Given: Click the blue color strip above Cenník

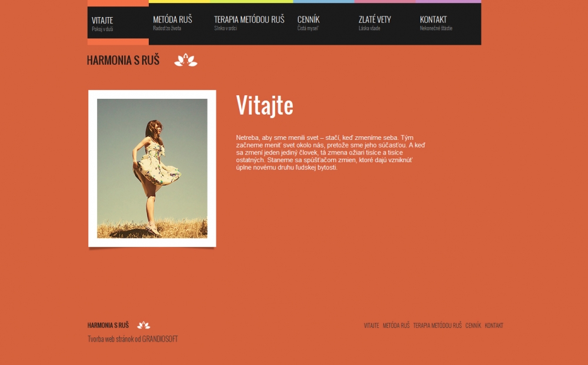Looking at the screenshot, I should [x=323, y=2].
